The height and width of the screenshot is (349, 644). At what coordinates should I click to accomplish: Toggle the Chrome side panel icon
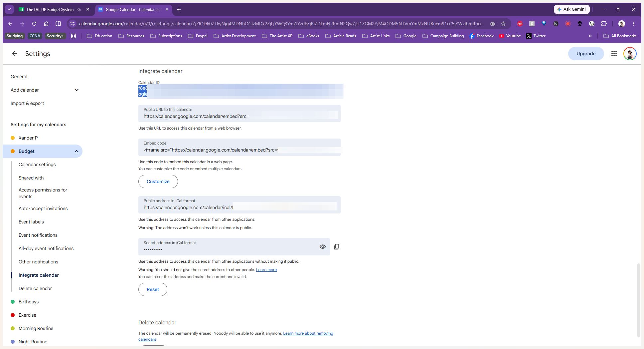tap(58, 24)
